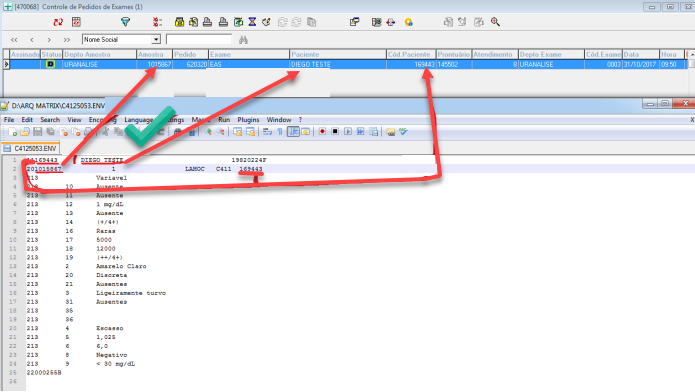Toggle Word Wrap icon in Notepad++
This screenshot has height=392, width=695.
[267, 132]
